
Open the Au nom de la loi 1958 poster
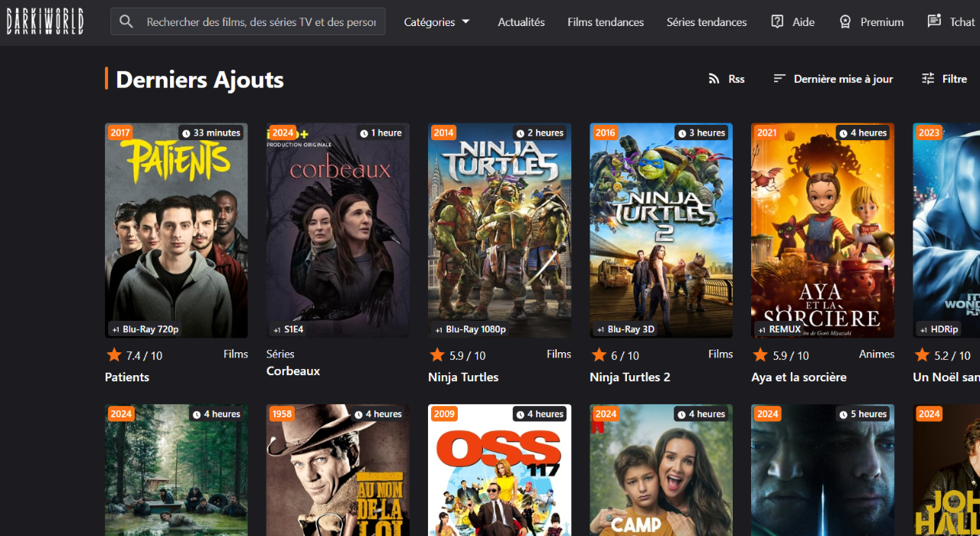[x=338, y=470]
